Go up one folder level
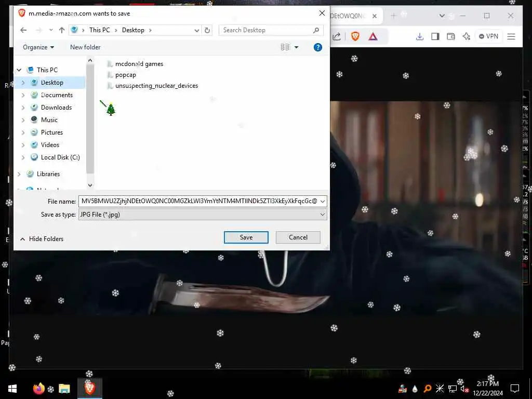Screen dimensions: 532x399 [62, 30]
